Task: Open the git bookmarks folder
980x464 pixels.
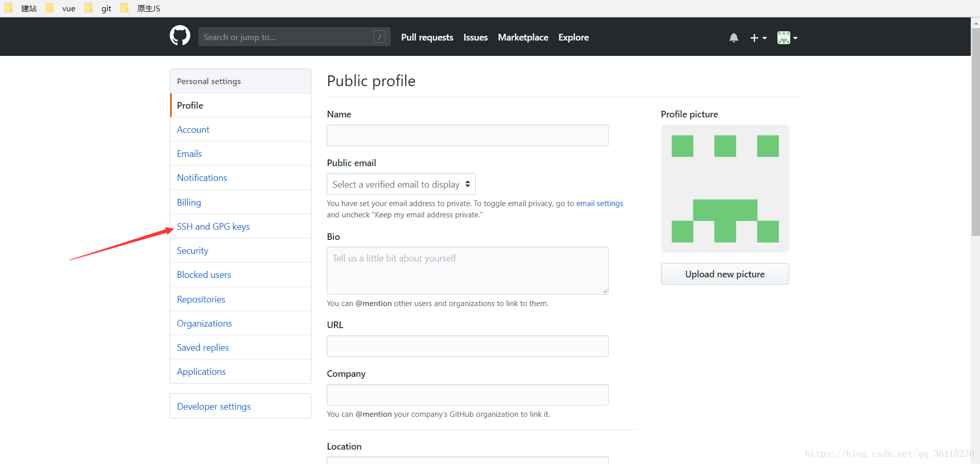Action: point(98,8)
